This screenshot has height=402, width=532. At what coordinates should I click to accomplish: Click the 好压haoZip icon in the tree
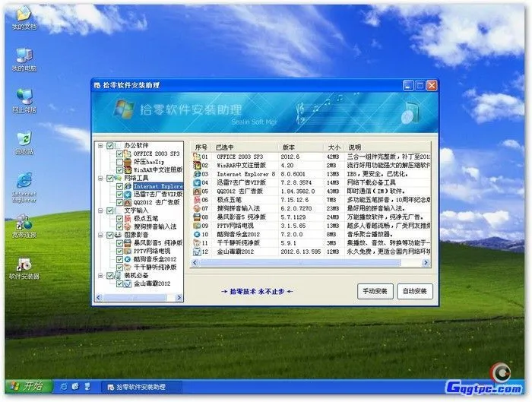pyautogui.click(x=128, y=162)
